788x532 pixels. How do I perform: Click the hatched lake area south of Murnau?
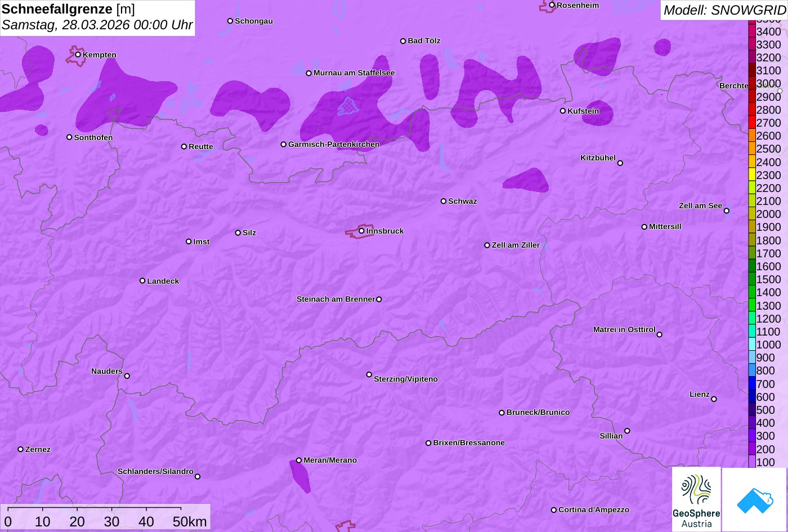348,106
